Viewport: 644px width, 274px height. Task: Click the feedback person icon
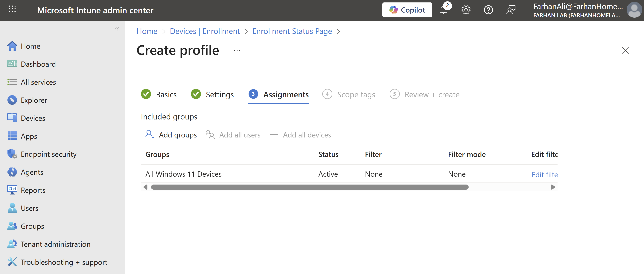(x=511, y=10)
